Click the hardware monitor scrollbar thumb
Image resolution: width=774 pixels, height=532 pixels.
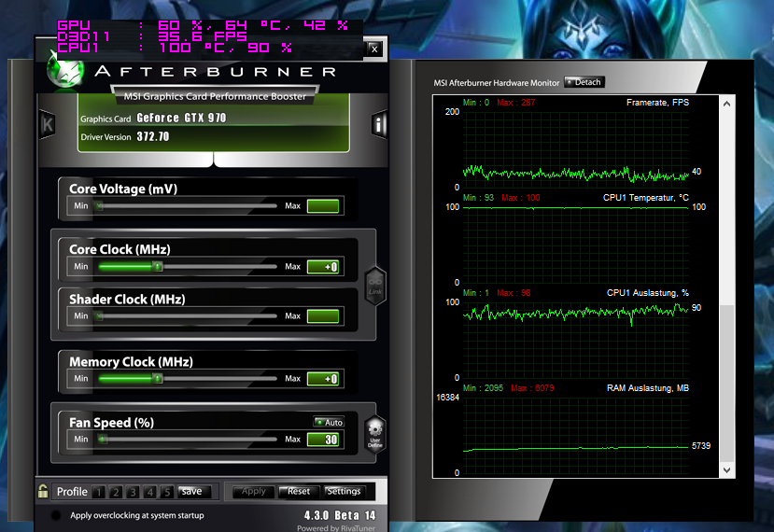tap(726, 384)
